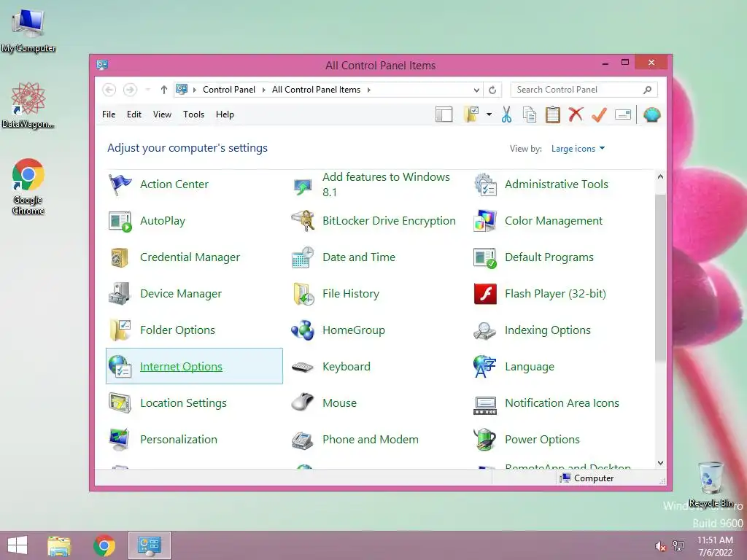Open the Mouse icon
Screen dimensions: 747x560
(303, 402)
